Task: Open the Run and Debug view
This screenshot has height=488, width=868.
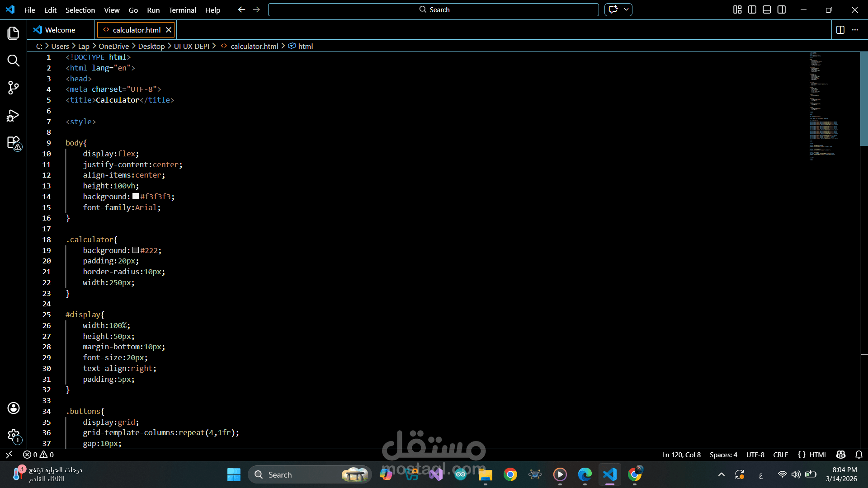Action: tap(14, 116)
